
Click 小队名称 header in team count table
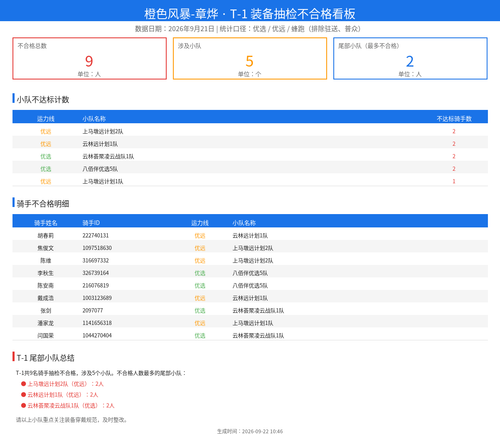94,119
